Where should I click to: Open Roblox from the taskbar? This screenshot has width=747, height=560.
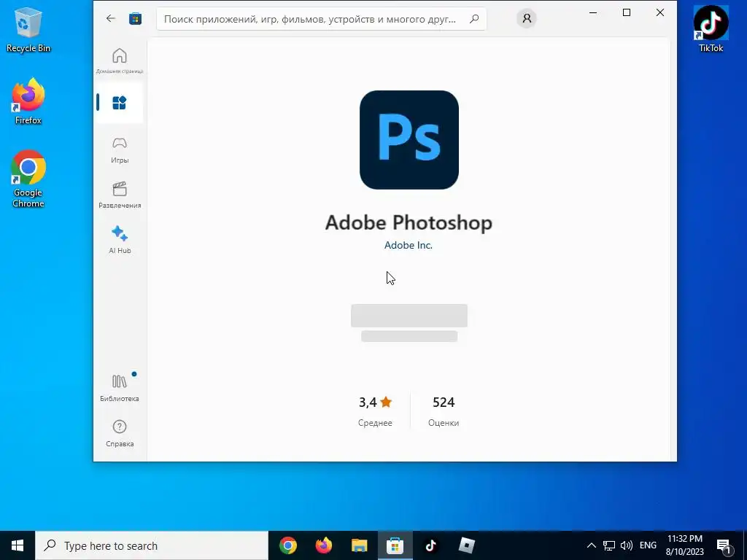pos(466,545)
